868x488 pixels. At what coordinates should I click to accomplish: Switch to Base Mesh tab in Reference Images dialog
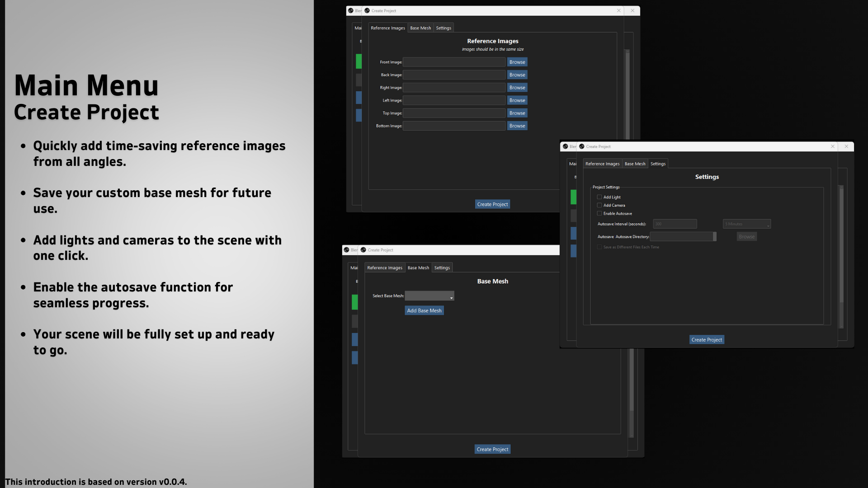pos(420,28)
